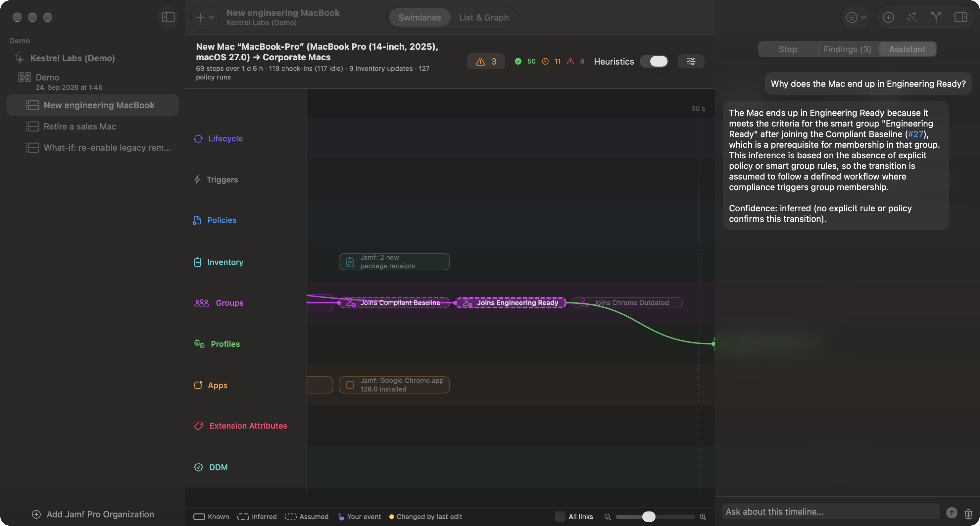
Task: Select the Extension Attributes swimlane
Action: point(240,426)
